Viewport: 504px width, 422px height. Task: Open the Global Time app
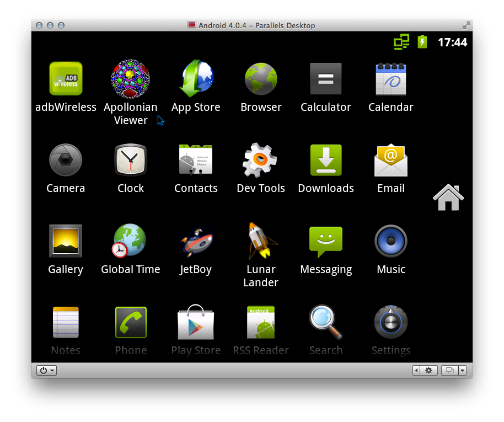131,241
